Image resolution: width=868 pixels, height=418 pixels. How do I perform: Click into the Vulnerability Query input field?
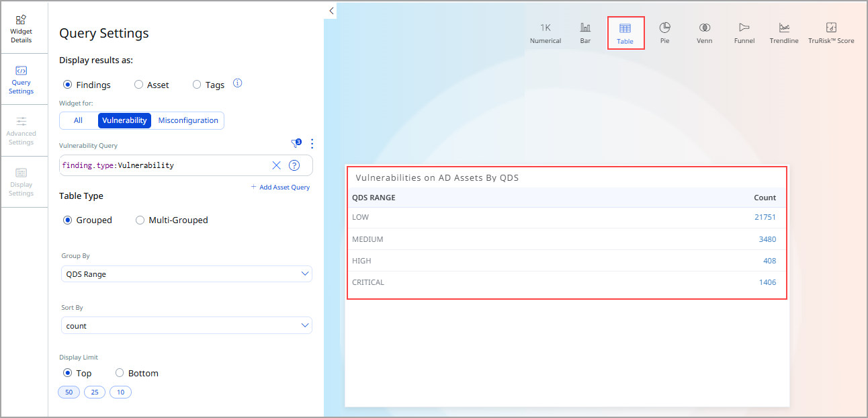[165, 165]
